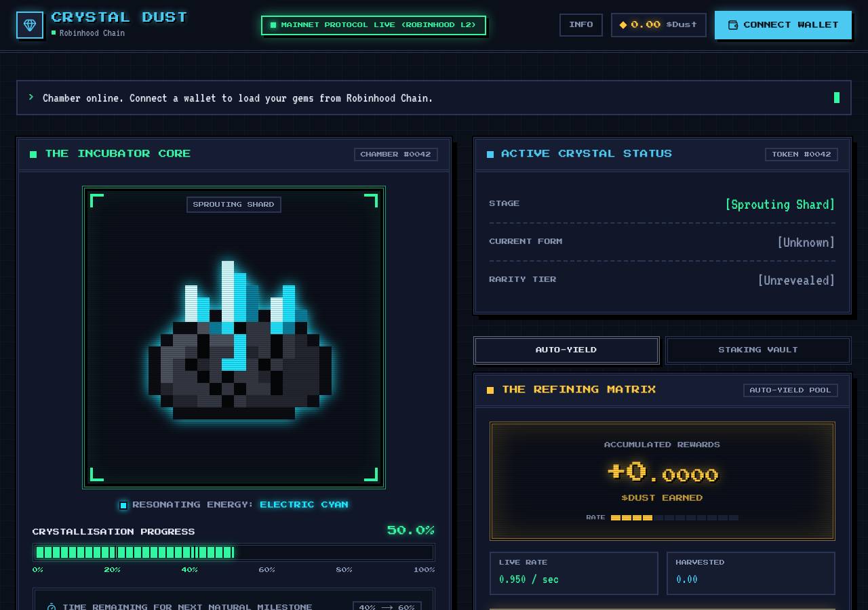Image resolution: width=868 pixels, height=610 pixels.
Task: Click the timer icon beside Time Remaining
Action: click(x=52, y=607)
